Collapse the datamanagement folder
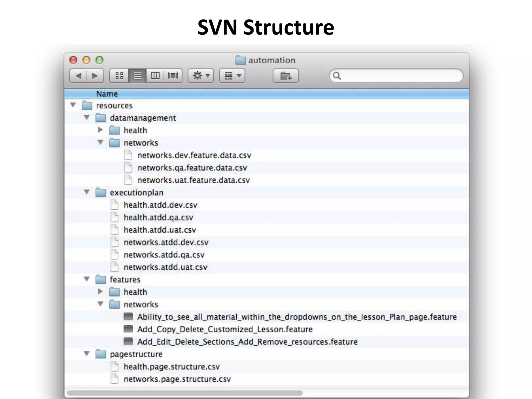The height and width of the screenshot is (399, 532). point(87,118)
